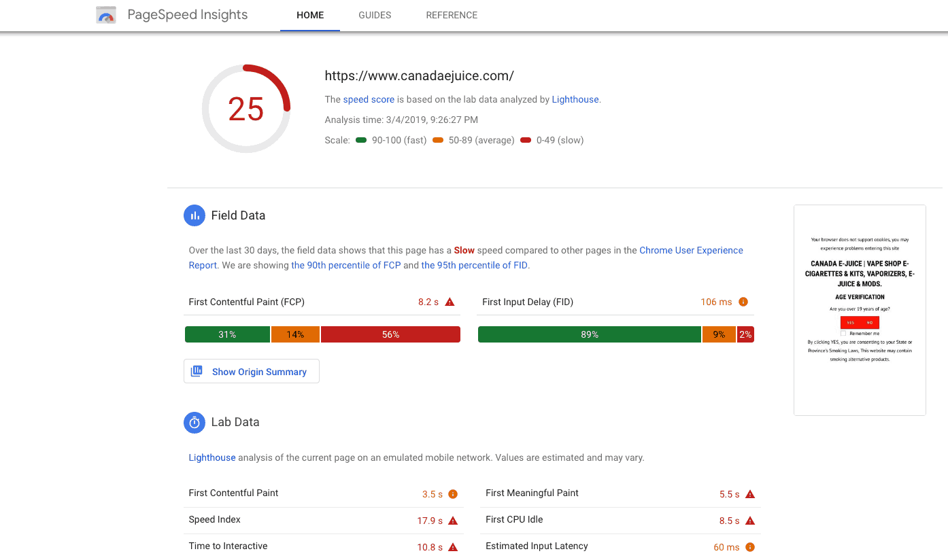Click the Show Origin Summary button
The height and width of the screenshot is (560, 948).
252,371
